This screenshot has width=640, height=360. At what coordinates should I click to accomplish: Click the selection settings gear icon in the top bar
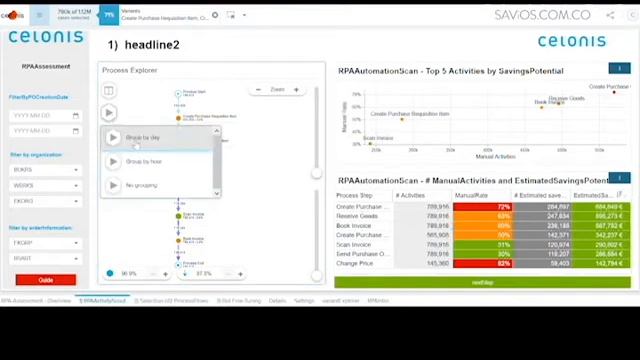click(x=215, y=15)
